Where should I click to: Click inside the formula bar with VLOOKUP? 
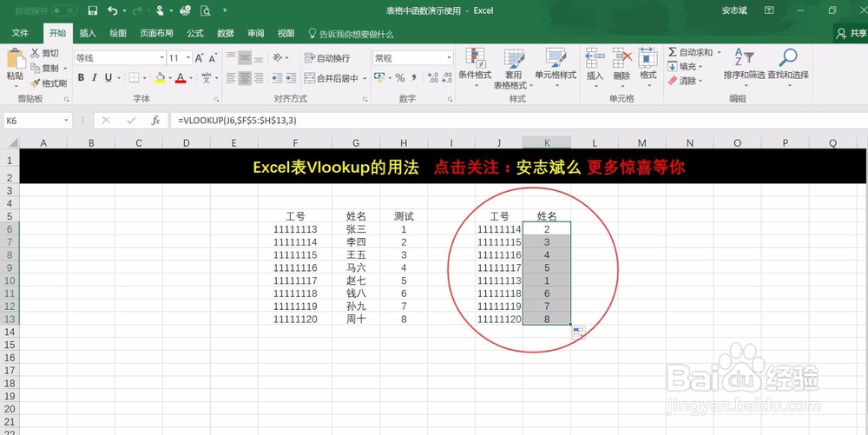click(x=517, y=120)
